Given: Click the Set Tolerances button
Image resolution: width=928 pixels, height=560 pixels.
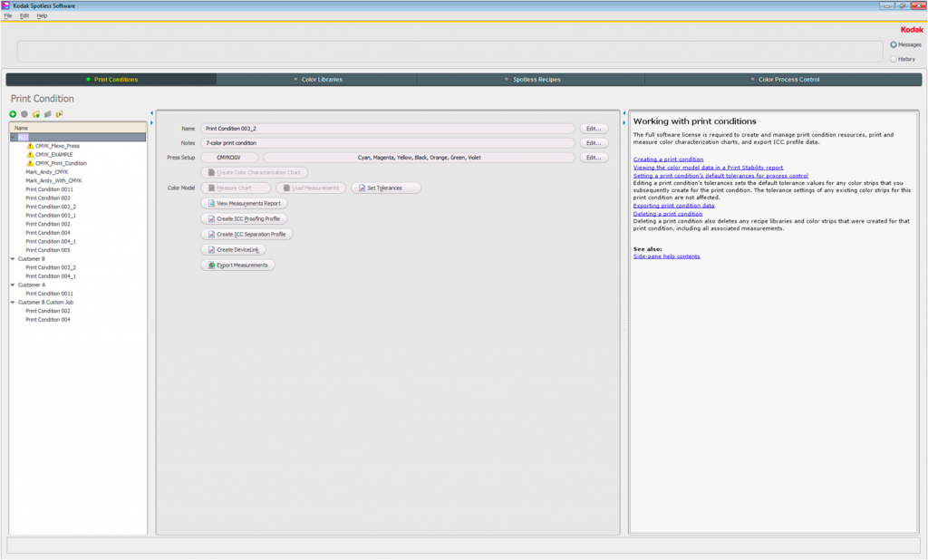Looking at the screenshot, I should (386, 188).
